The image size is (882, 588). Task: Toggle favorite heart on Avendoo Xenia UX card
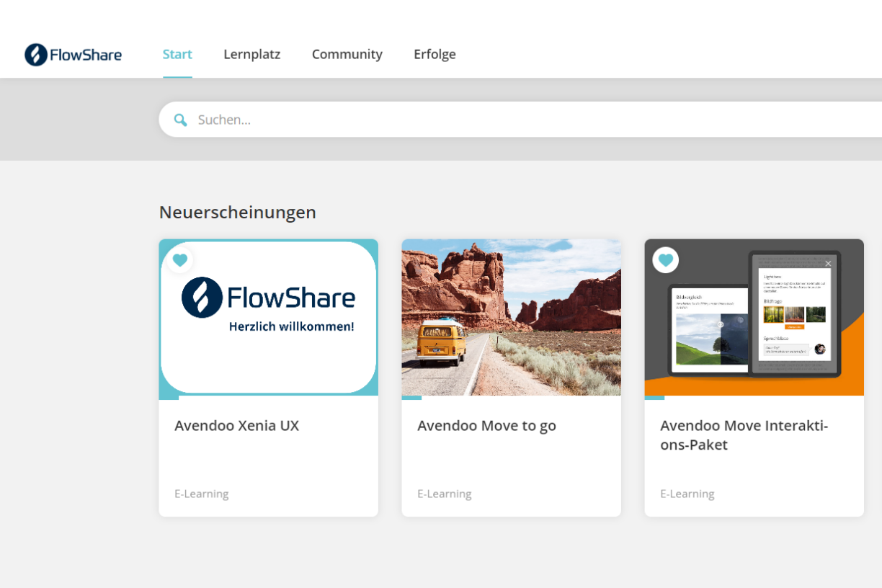pos(180,260)
